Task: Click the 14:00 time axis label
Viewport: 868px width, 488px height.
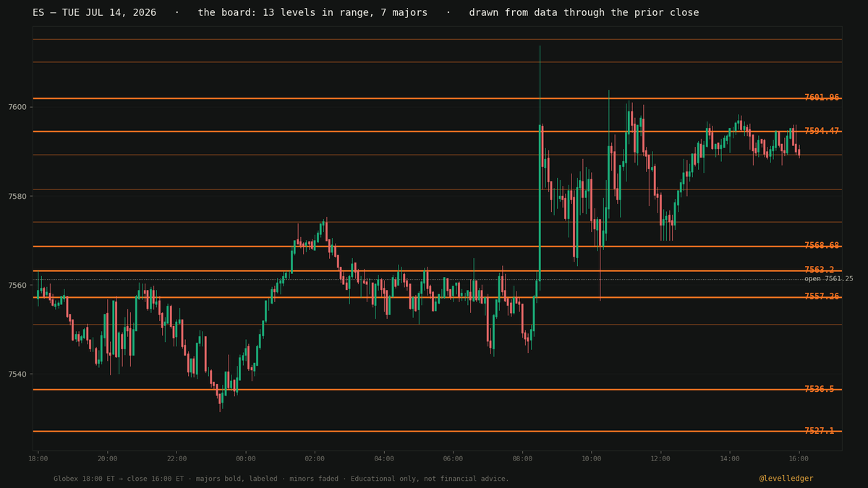Action: 730,458
